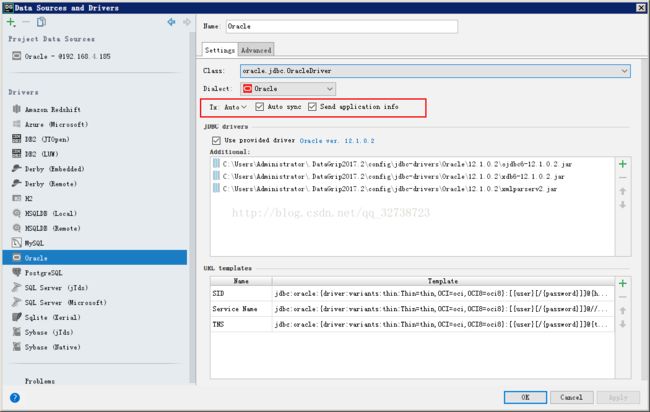Viewport: 650px width, 412px height.
Task: Select the SQL Server (Microsoft) driver
Action: pyautogui.click(x=95, y=303)
